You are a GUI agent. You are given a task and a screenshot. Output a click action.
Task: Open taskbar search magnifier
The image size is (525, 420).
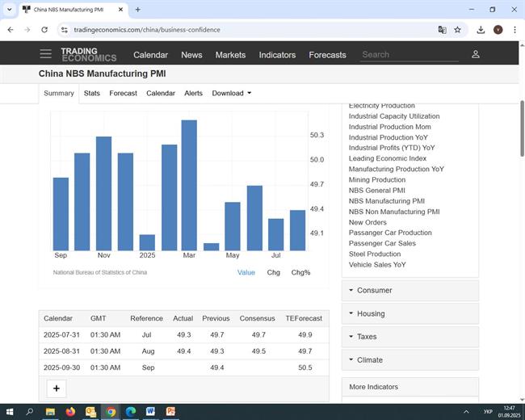(29, 412)
